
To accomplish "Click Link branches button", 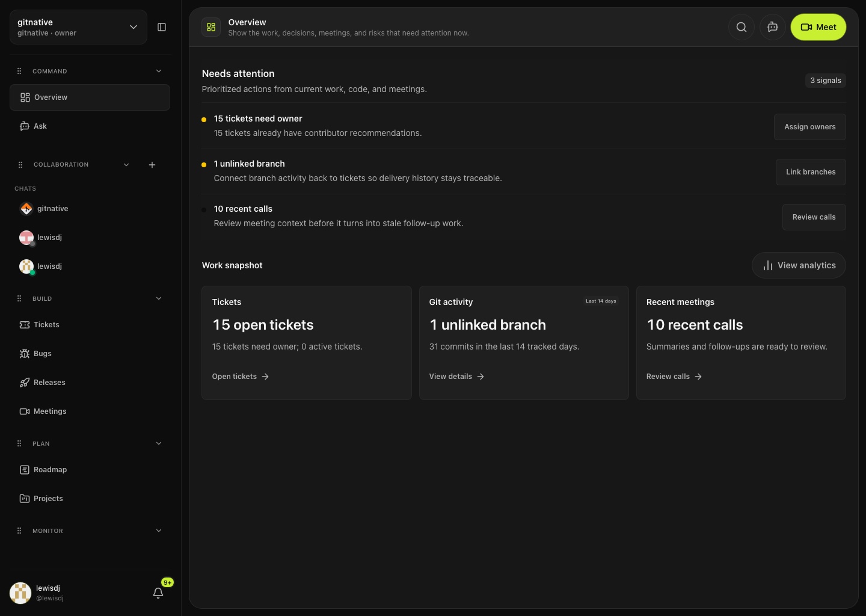I will click(x=811, y=172).
